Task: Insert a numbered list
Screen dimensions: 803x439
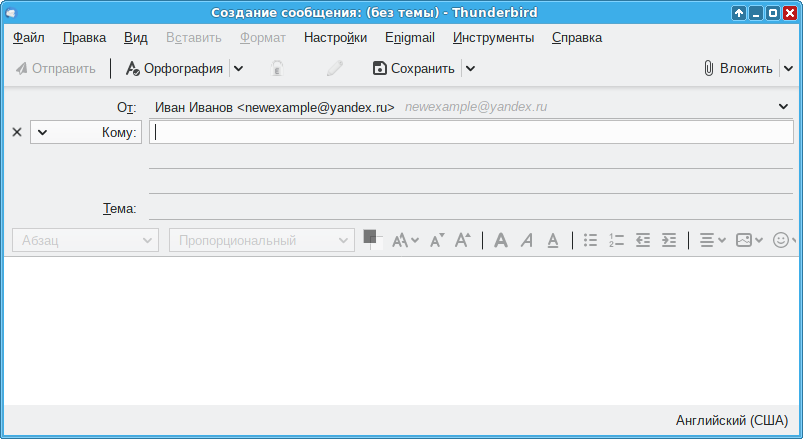Action: pyautogui.click(x=616, y=240)
